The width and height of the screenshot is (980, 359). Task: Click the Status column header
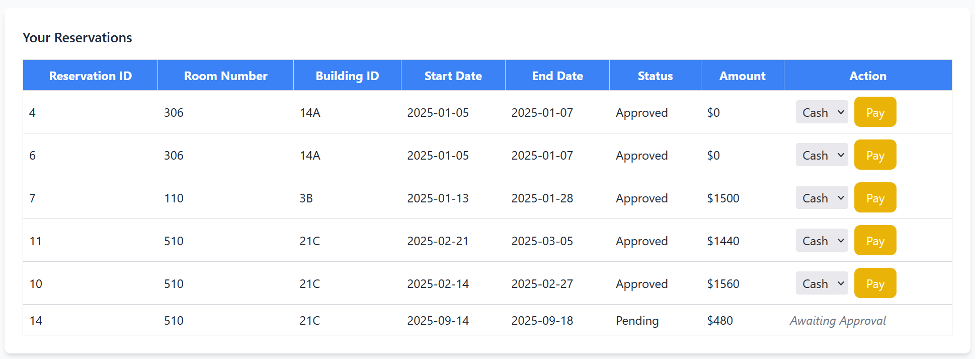[655, 76]
